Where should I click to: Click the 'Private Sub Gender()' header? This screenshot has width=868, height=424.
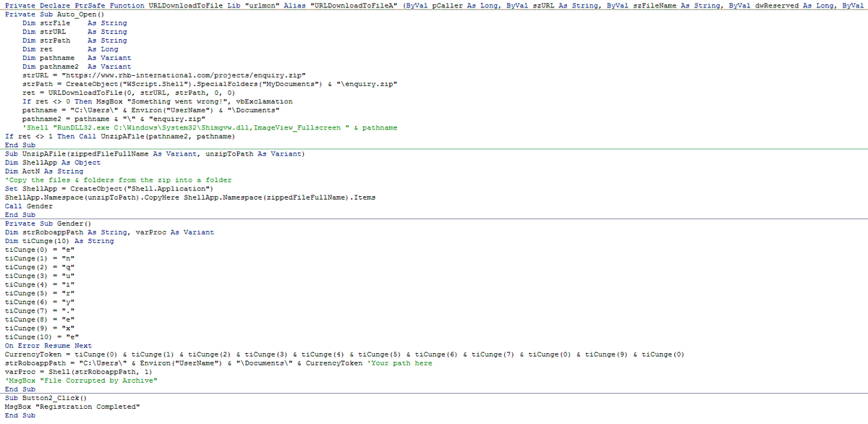coord(48,223)
